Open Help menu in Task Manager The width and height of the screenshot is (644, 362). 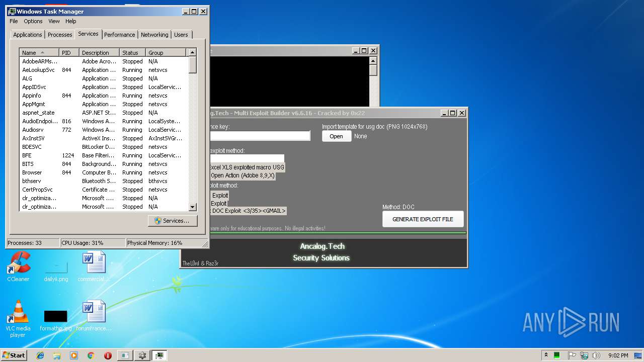(71, 21)
